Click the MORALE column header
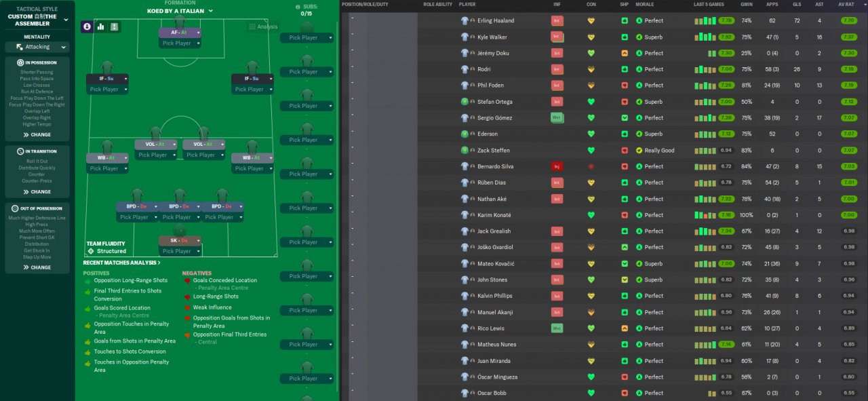The height and width of the screenshot is (401, 868). pyautogui.click(x=644, y=4)
